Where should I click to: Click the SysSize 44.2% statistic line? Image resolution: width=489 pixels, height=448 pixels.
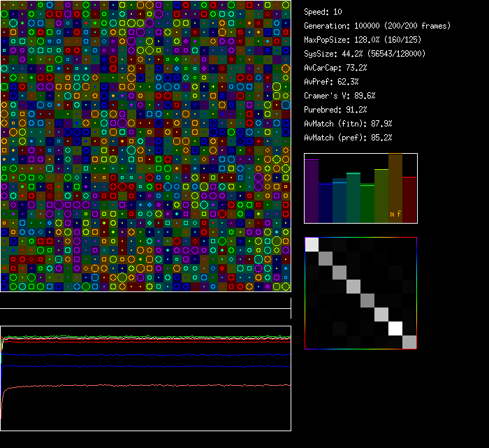[x=365, y=54]
